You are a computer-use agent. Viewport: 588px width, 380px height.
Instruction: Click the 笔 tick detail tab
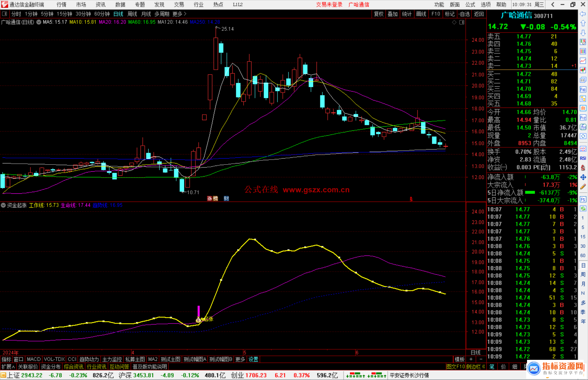(x=492, y=367)
